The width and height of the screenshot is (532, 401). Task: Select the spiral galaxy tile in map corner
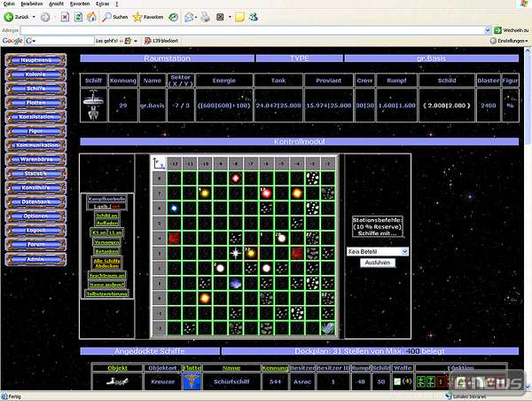pyautogui.click(x=328, y=328)
